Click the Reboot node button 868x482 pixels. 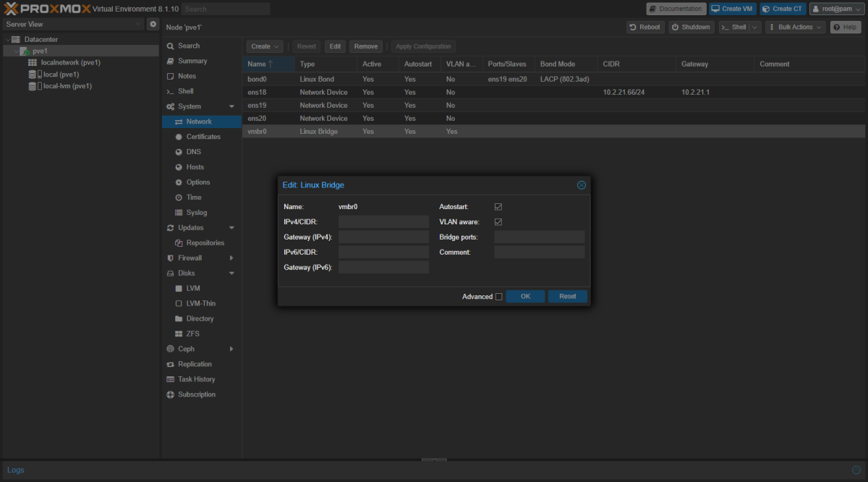(645, 27)
